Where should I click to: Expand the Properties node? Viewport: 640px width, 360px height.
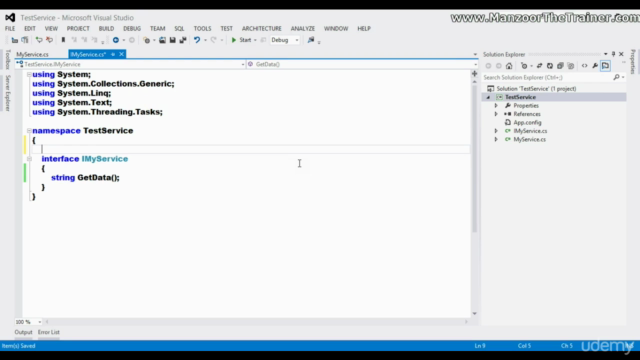[x=496, y=106]
